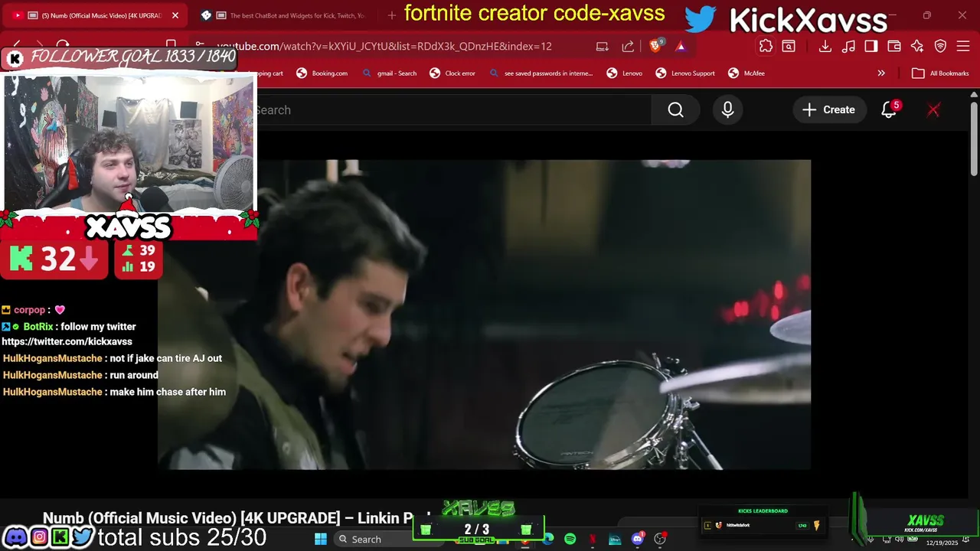Open Spotify from the taskbar

coord(570,540)
